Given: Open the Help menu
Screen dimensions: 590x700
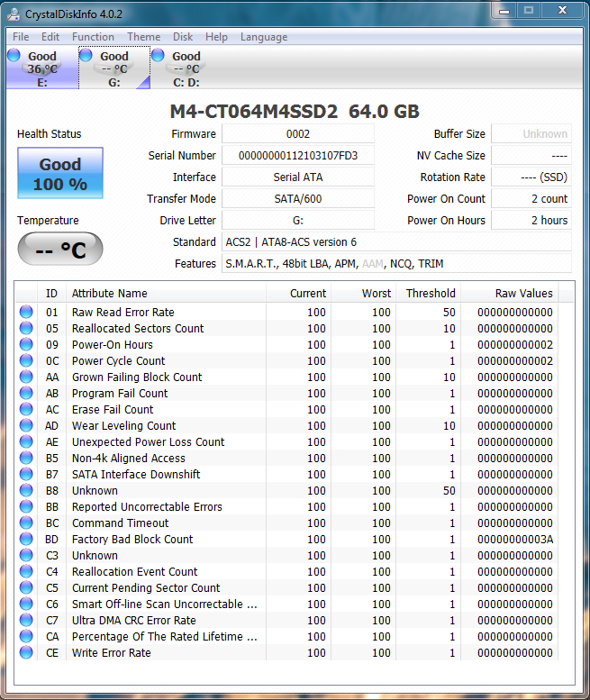Looking at the screenshot, I should click(x=216, y=37).
